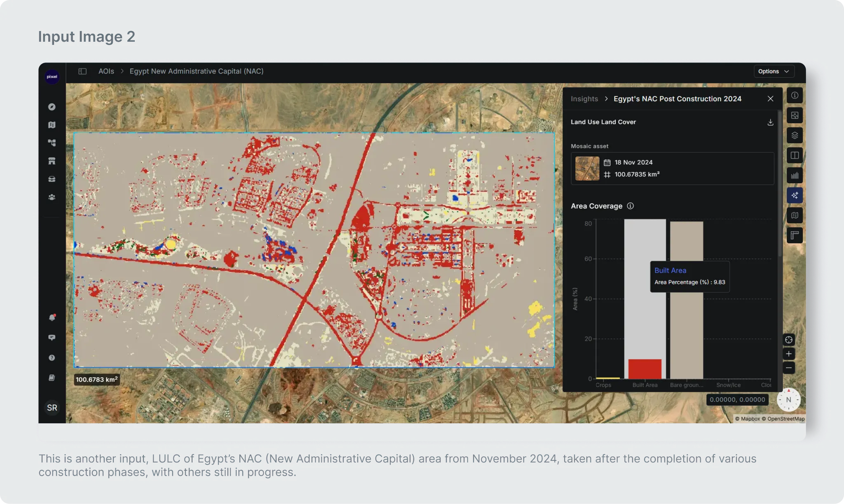This screenshot has width=844, height=504.
Task: Click the Crops axis label
Action: (x=603, y=385)
